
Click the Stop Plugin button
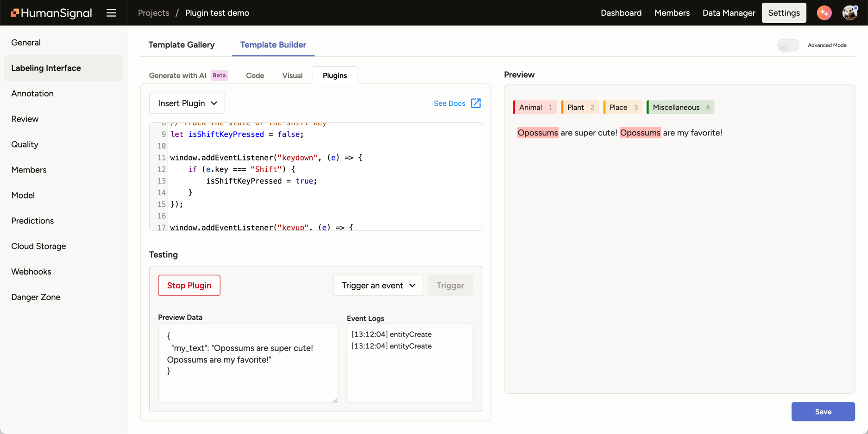(189, 285)
